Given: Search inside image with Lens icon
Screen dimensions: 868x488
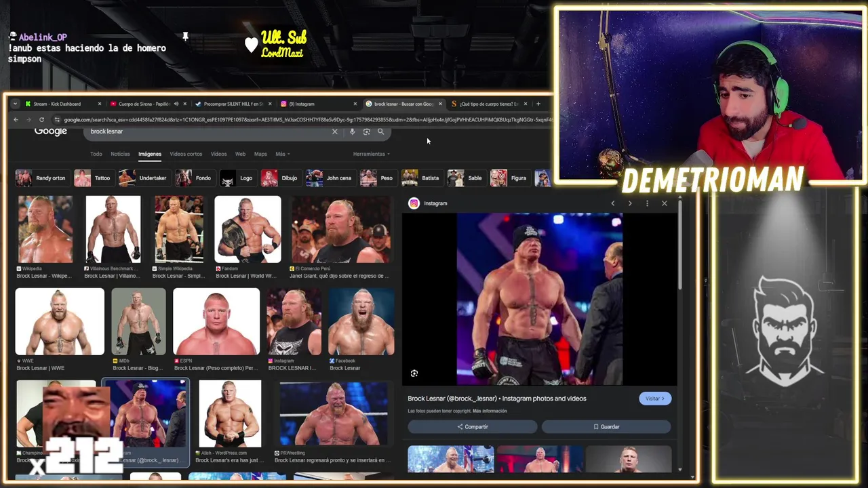Looking at the screenshot, I should 414,373.
